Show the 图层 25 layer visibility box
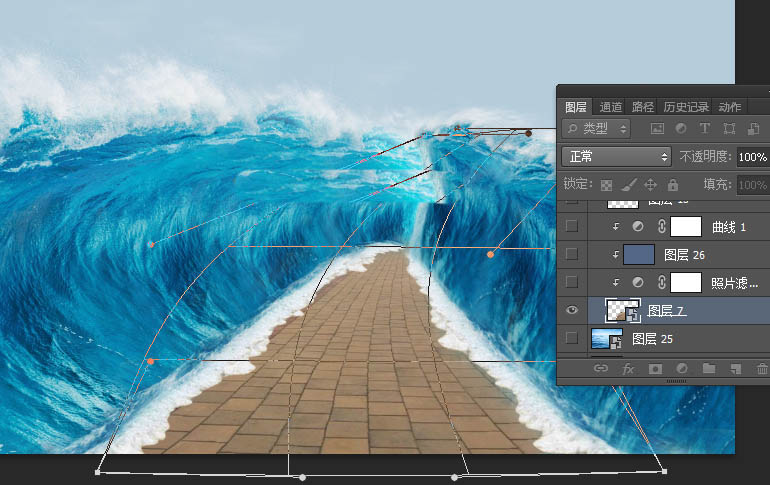Viewport: 770px width, 485px height. pyautogui.click(x=572, y=338)
